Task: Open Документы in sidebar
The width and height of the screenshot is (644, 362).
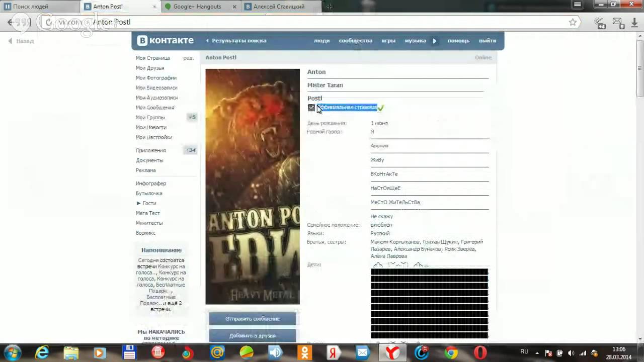Action: (x=149, y=160)
